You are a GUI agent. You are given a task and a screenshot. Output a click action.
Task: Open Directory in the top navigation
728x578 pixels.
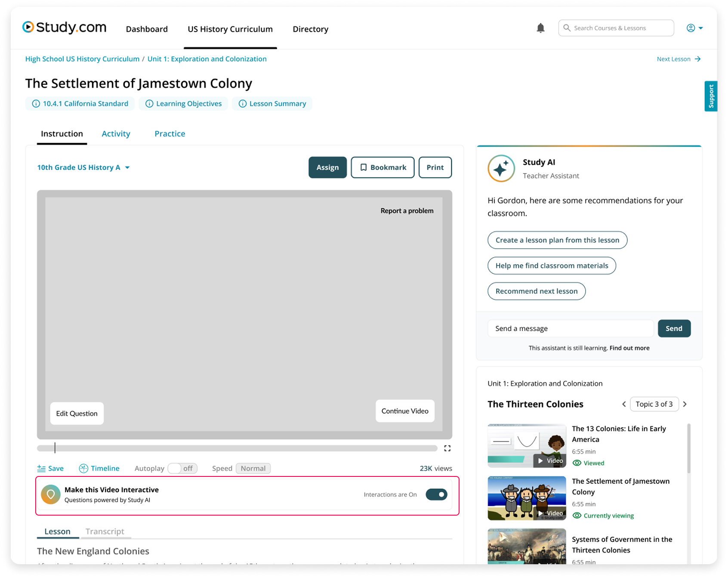310,29
